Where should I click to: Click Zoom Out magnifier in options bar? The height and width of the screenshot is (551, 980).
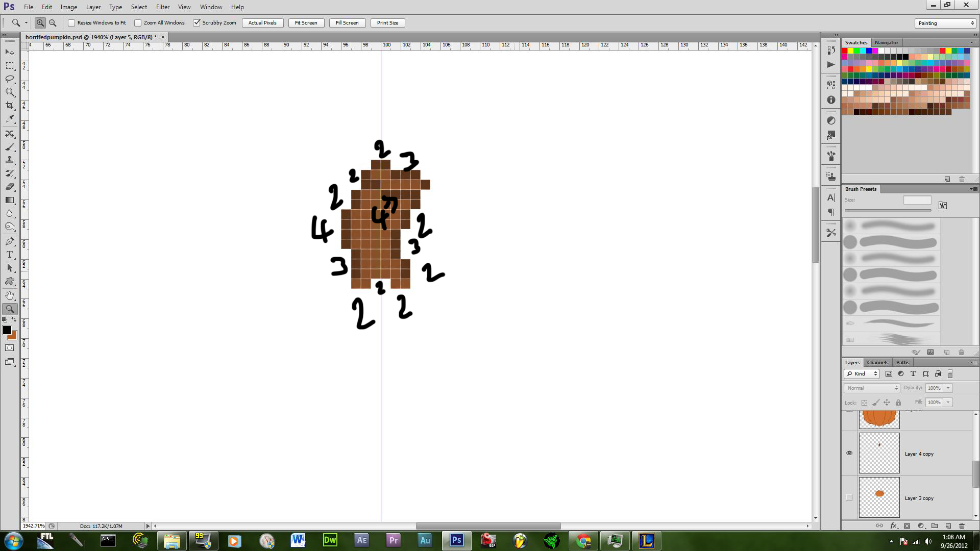click(53, 23)
